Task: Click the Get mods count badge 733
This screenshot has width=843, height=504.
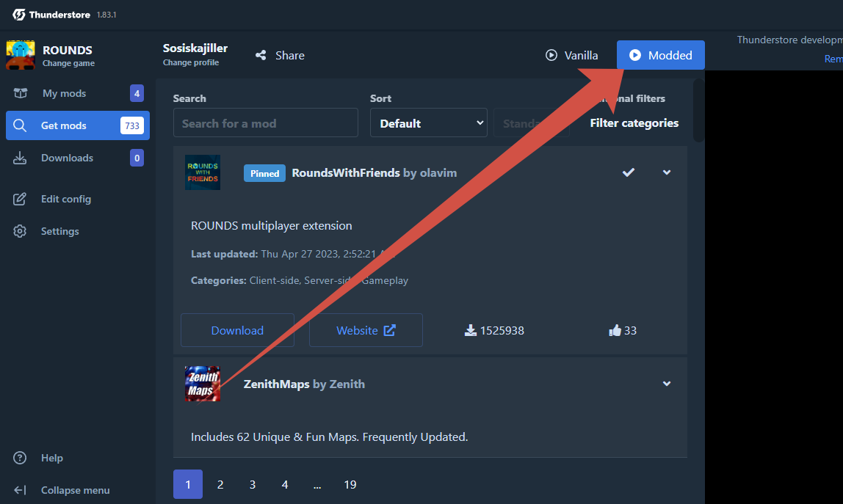Action: [x=132, y=125]
